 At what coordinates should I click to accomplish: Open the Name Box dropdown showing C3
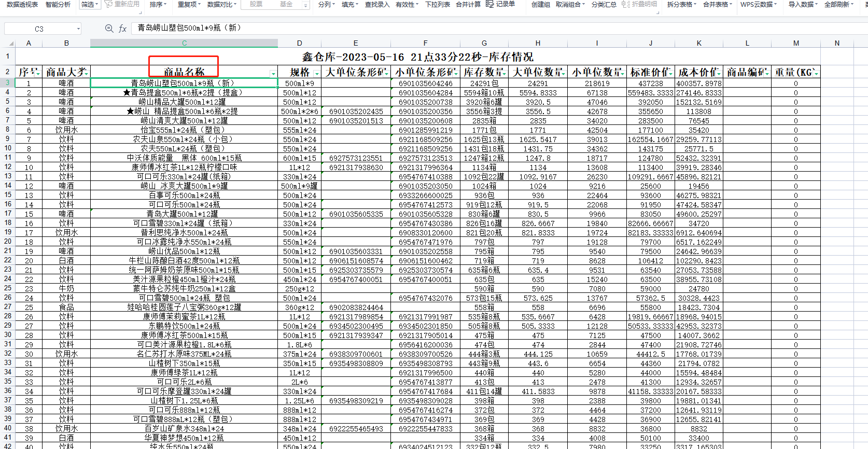pyautogui.click(x=78, y=29)
